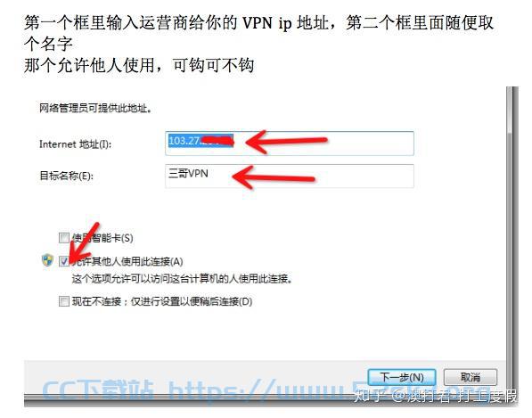Click the 目标名称 field containing 三哥VPN
This screenshot has height=418, width=532.
pos(290,176)
